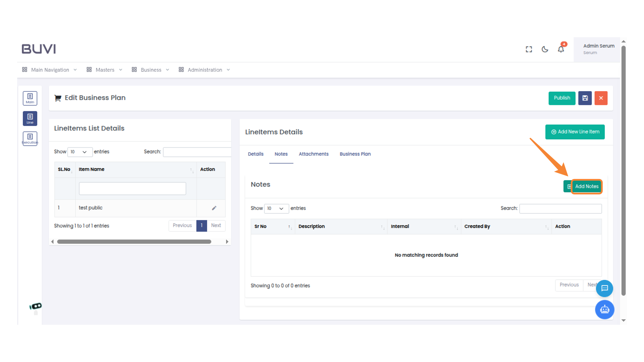Open the Show entries dropdown in Notes

click(x=276, y=208)
